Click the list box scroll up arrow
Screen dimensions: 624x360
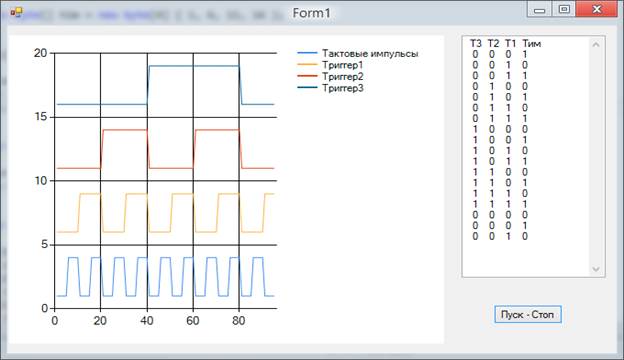[x=596, y=45]
